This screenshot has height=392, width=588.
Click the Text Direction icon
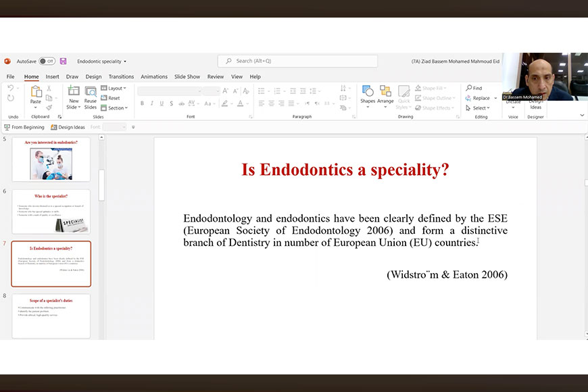pyautogui.click(x=343, y=88)
